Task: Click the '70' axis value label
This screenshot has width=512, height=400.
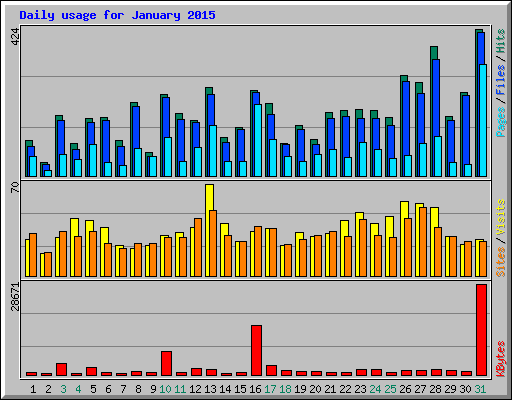Action: click(x=15, y=187)
